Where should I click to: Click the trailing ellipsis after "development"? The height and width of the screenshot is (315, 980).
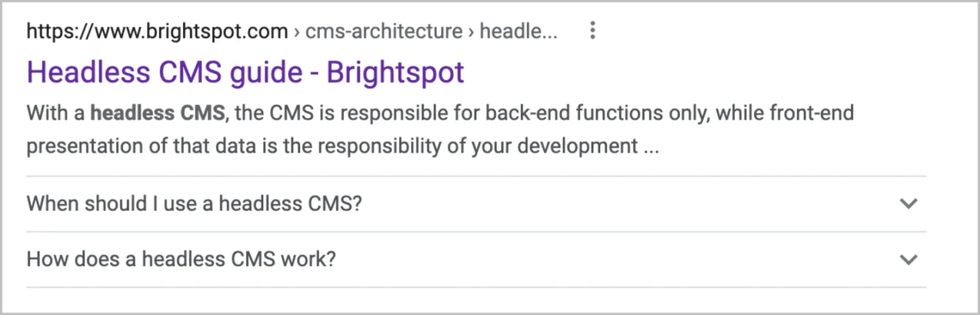651,147
